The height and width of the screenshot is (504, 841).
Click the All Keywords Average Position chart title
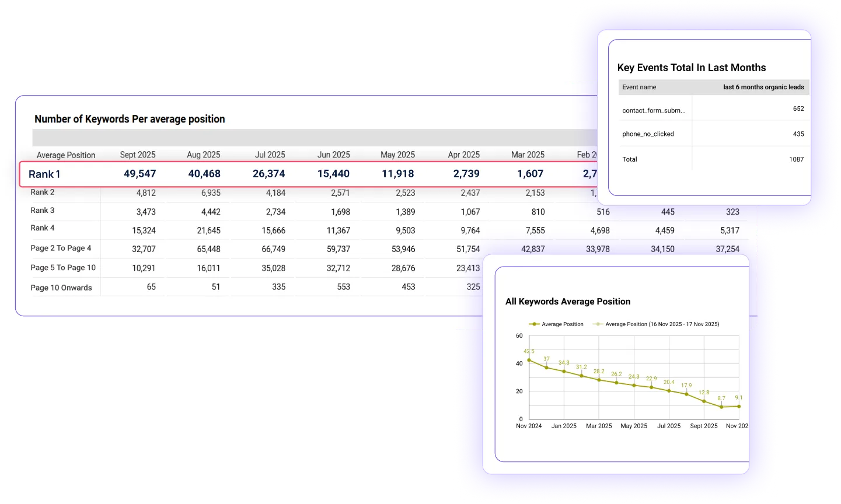pos(568,302)
